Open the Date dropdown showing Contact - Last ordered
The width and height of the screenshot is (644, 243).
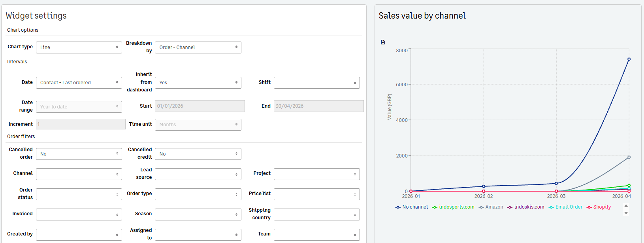79,83
